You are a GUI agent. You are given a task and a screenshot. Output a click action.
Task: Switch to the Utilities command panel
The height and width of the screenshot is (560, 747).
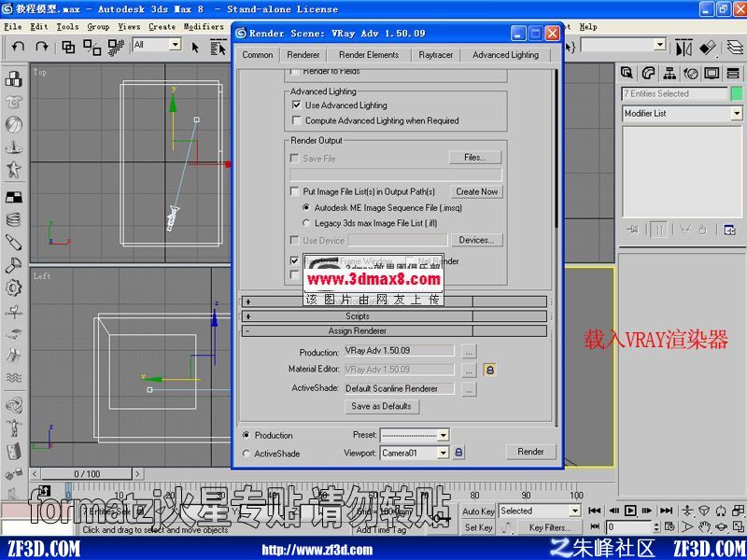point(733,73)
